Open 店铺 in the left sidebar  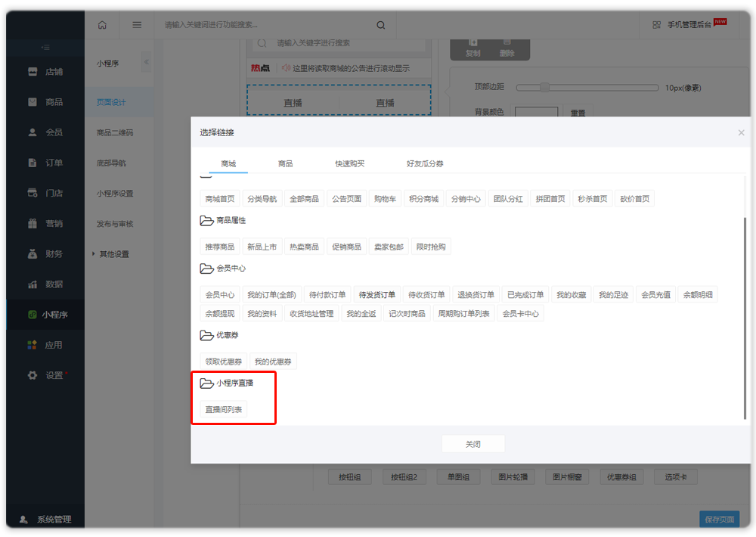pos(45,72)
